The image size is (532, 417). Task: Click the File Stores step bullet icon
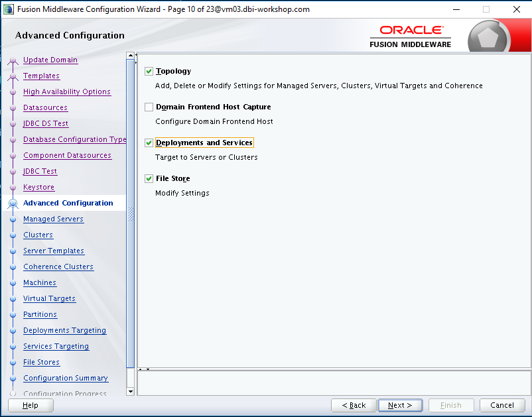pos(13,363)
